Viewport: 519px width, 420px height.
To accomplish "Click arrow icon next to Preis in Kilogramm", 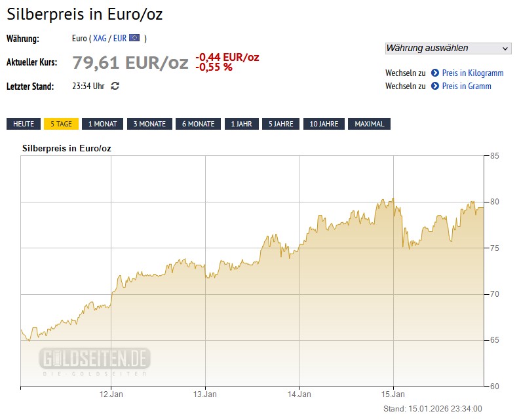I will click(435, 73).
